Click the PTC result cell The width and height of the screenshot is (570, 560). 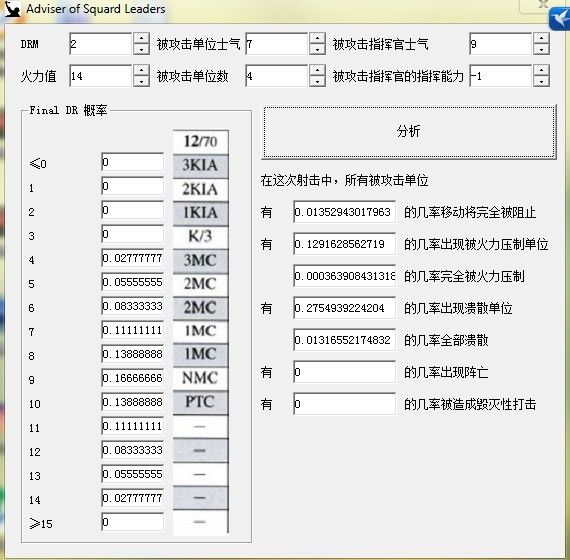click(x=201, y=402)
